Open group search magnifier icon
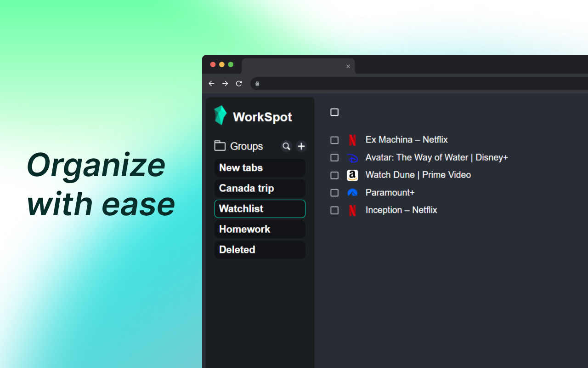Viewport: 588px width, 368px height. click(286, 146)
